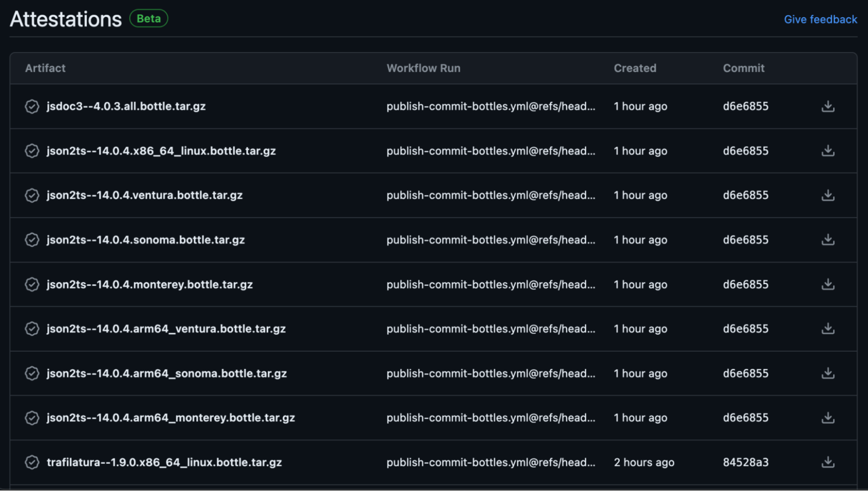This screenshot has height=491, width=868.
Task: Download json2ts arm64_monterey attestation
Action: 828,418
